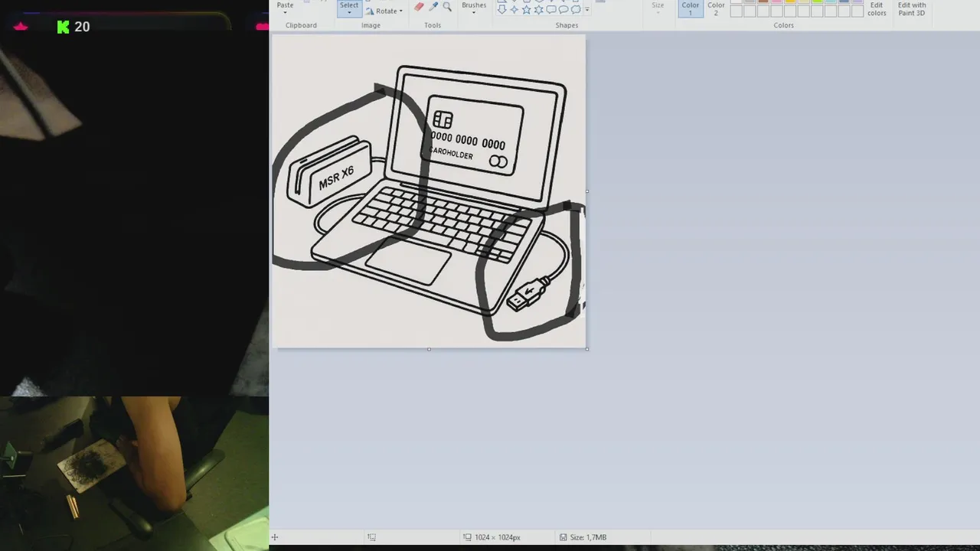The image size is (980, 551).
Task: Open the Paste dropdown arrow
Action: click(x=285, y=12)
